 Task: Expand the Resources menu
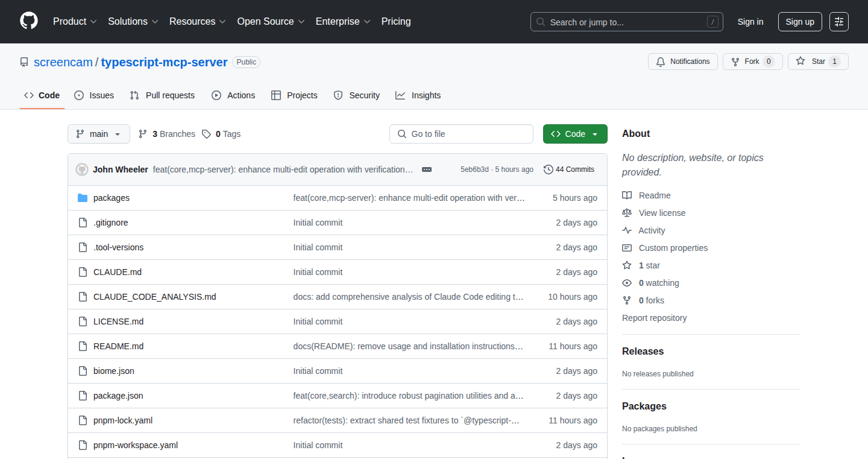[198, 21]
